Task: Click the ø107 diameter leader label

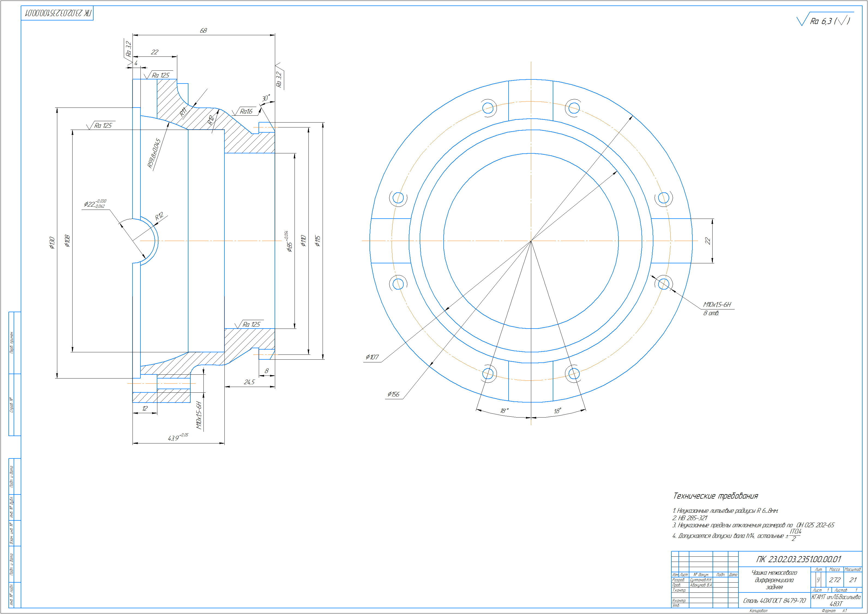Action: click(x=372, y=357)
